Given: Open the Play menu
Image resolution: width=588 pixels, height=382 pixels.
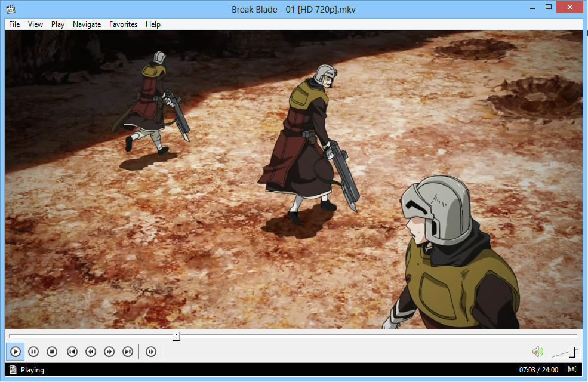Looking at the screenshot, I should (58, 24).
